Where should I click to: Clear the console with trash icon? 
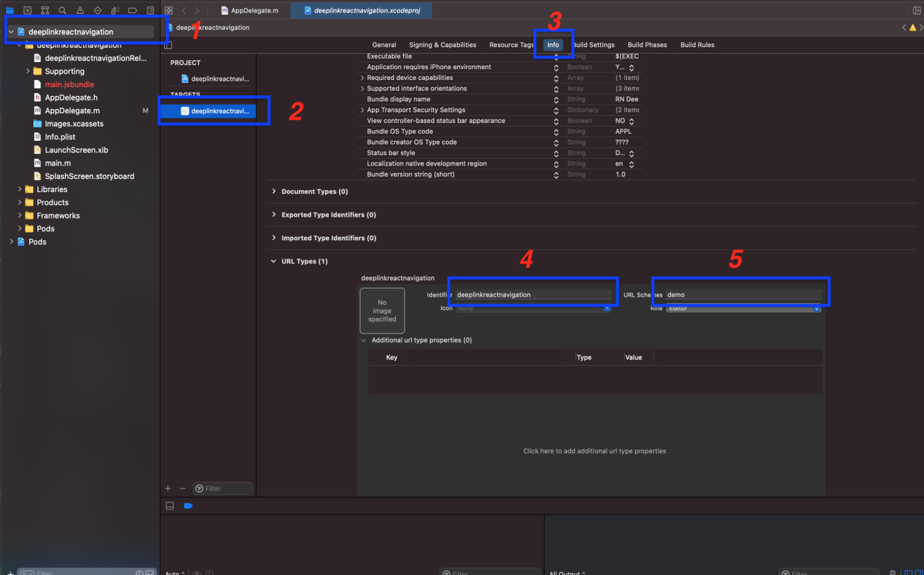(x=892, y=573)
